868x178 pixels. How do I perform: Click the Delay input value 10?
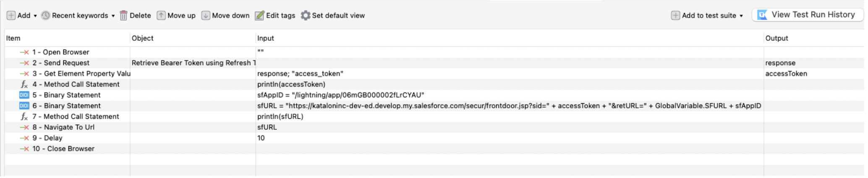point(261,138)
